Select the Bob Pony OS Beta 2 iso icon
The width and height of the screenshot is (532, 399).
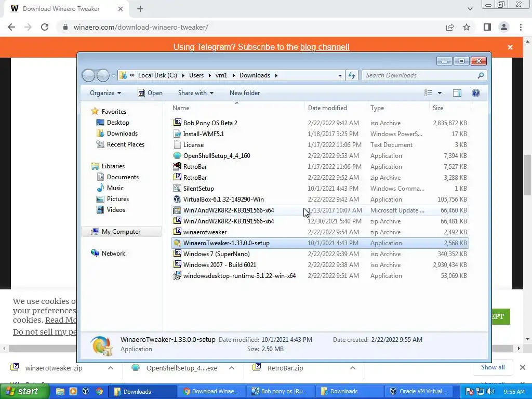[177, 123]
